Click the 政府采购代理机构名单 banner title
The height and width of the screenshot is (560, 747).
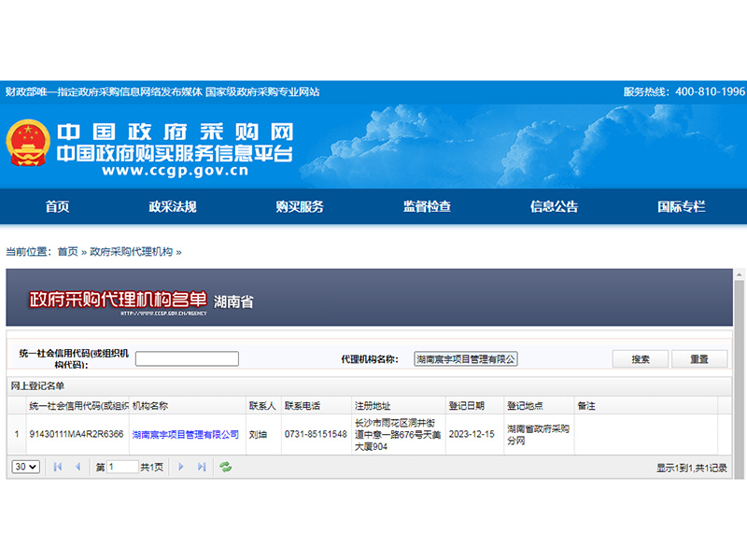coord(118,300)
